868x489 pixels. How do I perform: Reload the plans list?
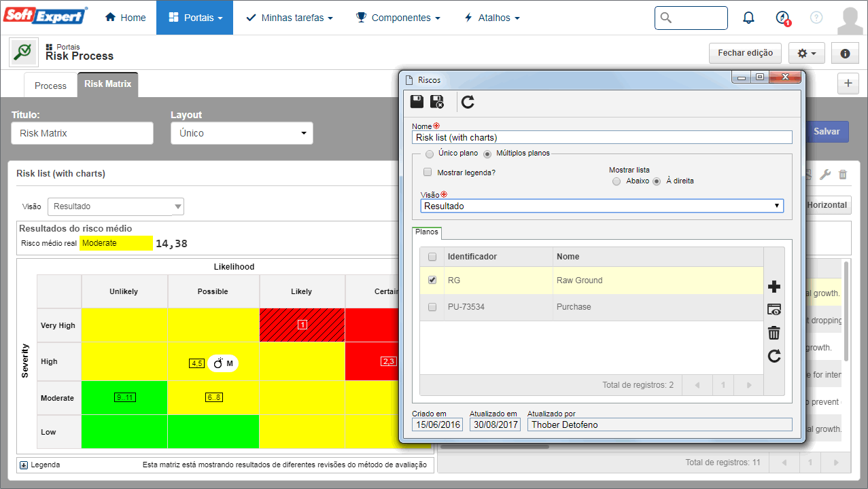point(774,356)
